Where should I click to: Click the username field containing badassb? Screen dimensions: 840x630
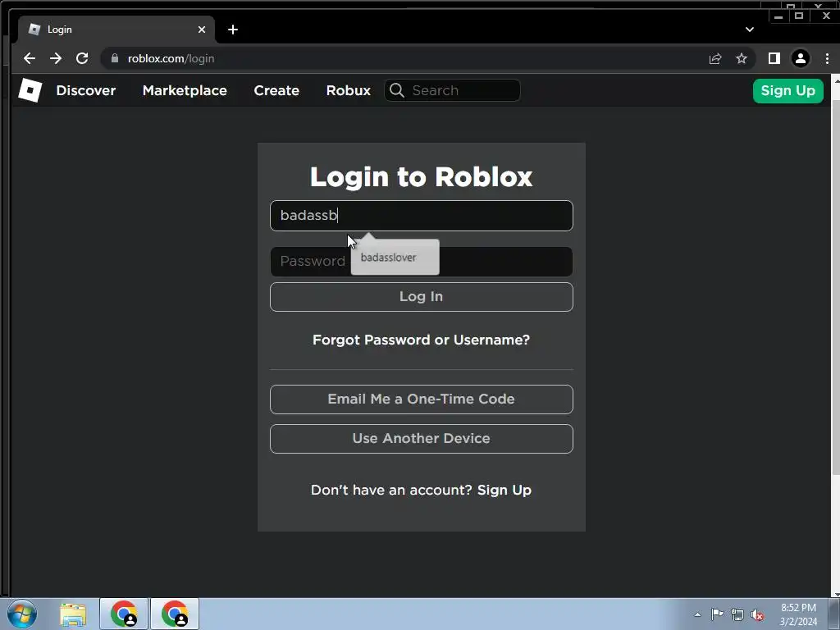[422, 216]
